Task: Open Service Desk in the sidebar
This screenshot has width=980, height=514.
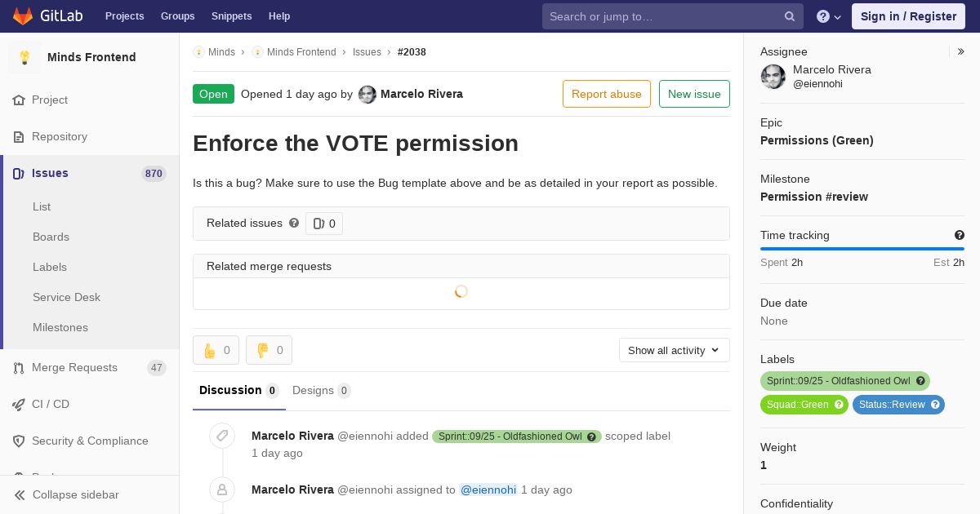Action: click(x=66, y=297)
